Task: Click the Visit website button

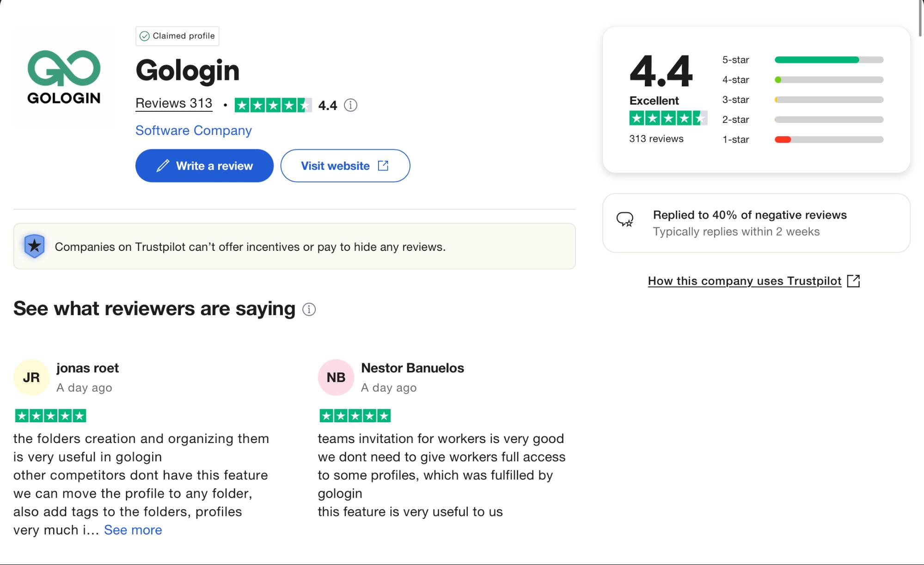Action: [345, 165]
